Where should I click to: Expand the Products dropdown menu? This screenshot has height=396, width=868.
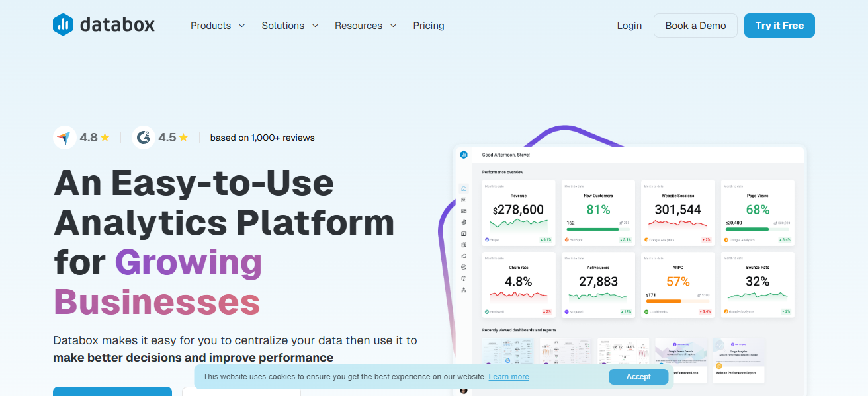[218, 26]
